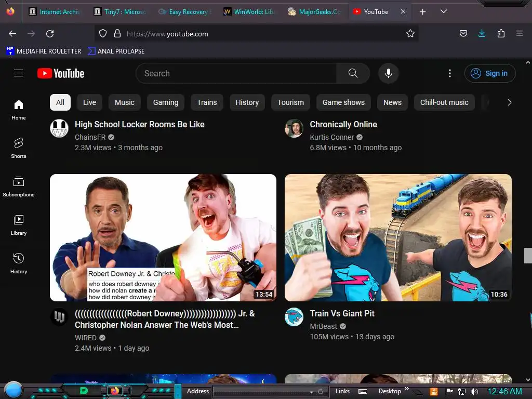The height and width of the screenshot is (399, 532).
Task: Select the Music filter chip
Action: pyautogui.click(x=125, y=102)
